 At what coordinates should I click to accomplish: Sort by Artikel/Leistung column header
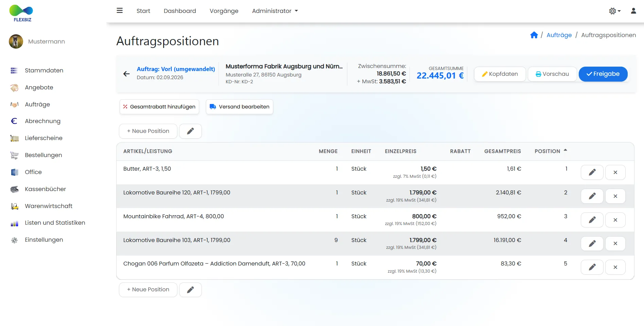click(147, 151)
